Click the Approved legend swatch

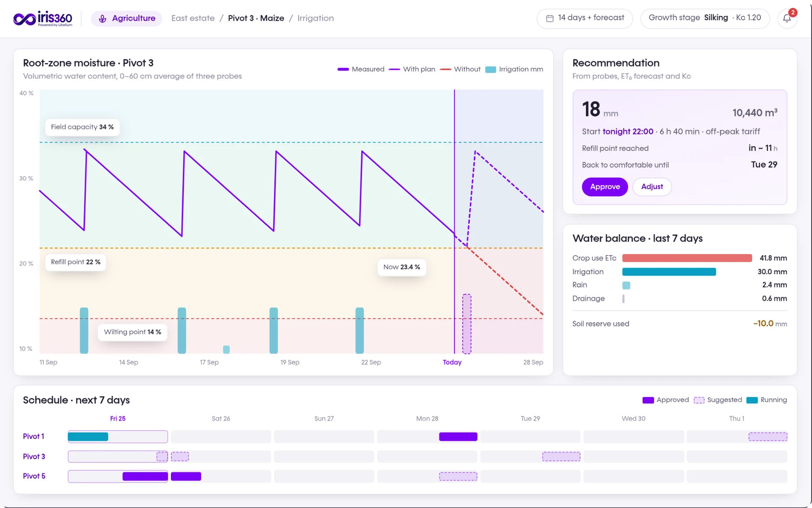648,400
